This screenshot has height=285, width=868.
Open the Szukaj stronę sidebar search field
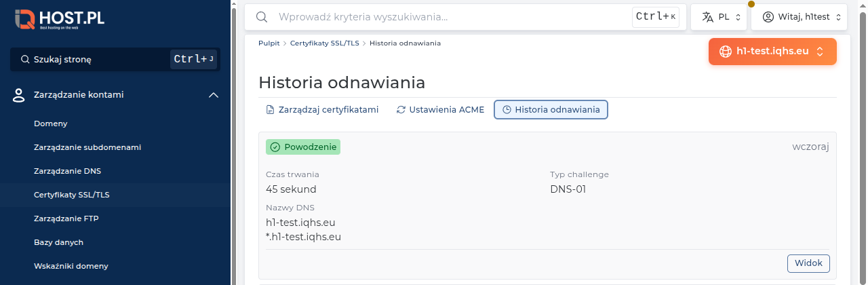[x=115, y=60]
